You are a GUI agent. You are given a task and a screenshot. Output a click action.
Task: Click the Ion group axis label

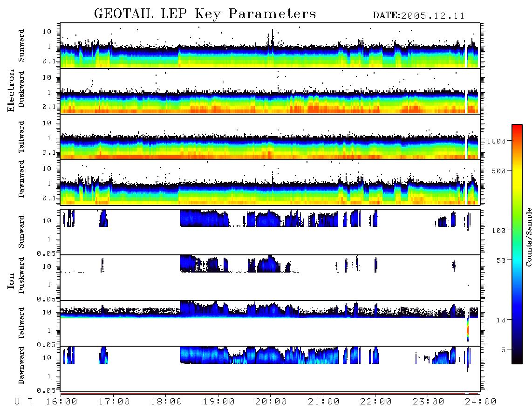coord(11,281)
